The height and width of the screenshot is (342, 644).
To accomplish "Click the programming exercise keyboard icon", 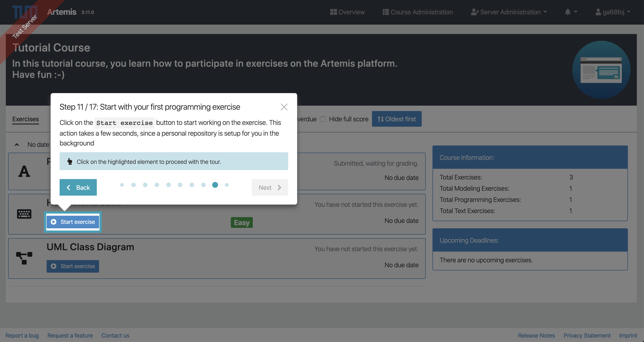I will (24, 214).
